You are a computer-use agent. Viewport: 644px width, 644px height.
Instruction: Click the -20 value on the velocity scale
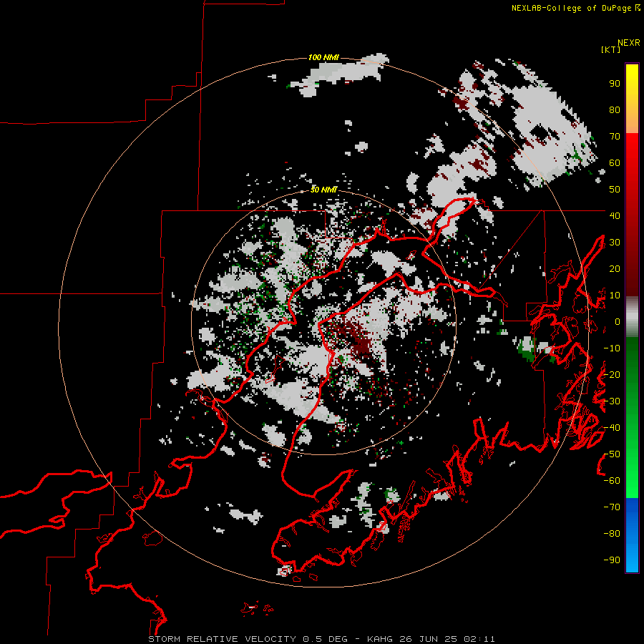coord(612,374)
